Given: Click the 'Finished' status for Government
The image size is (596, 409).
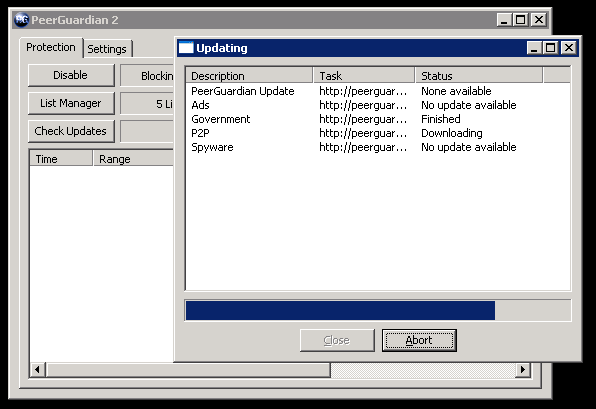Looking at the screenshot, I should [x=441, y=119].
